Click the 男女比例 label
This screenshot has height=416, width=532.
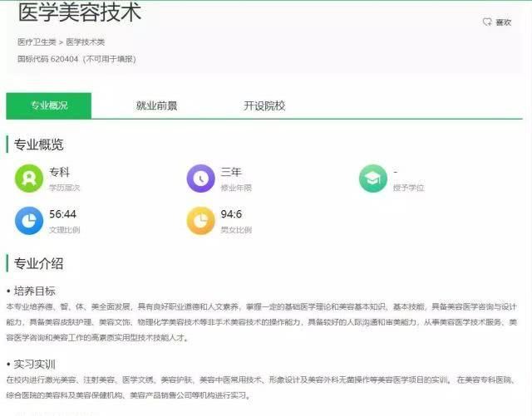(x=236, y=230)
